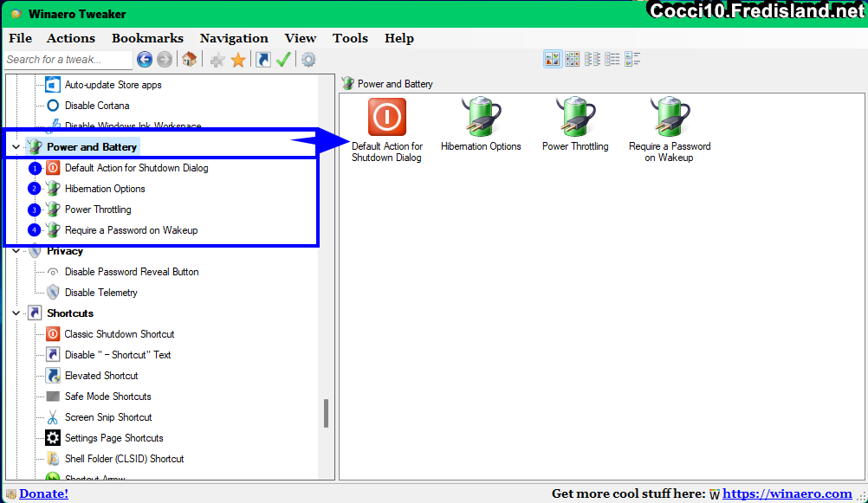Open the Navigation menu
Viewport: 868px width, 503px height.
pos(234,38)
